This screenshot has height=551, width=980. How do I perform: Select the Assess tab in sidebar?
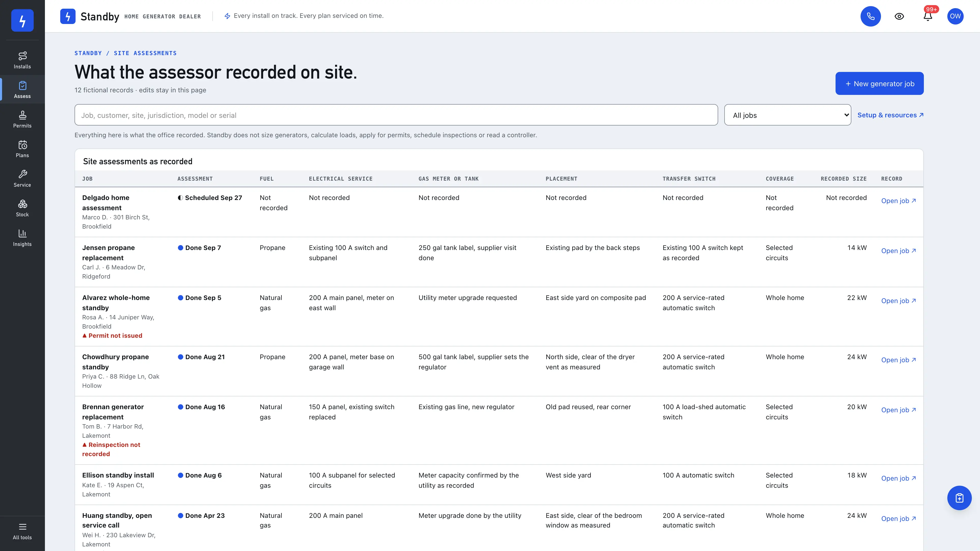(22, 90)
